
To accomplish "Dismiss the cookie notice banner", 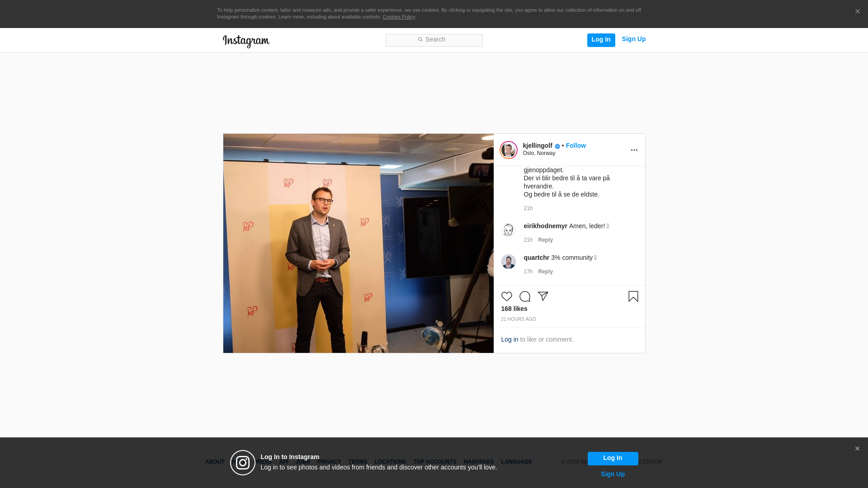I will pyautogui.click(x=857, y=11).
